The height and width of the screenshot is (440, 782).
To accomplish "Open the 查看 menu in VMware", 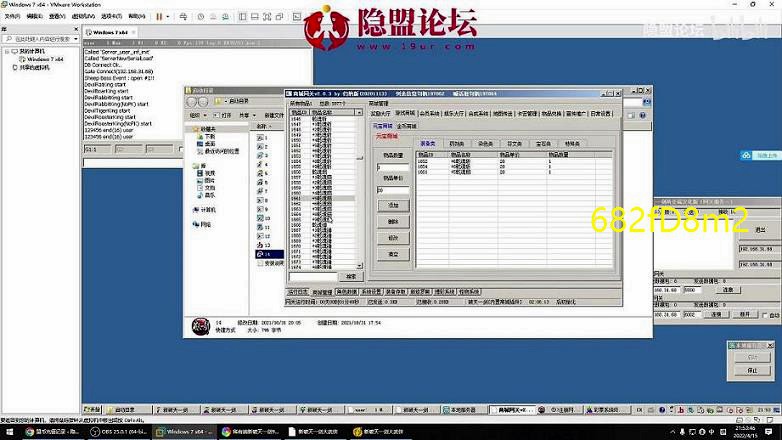I will pos(57,16).
